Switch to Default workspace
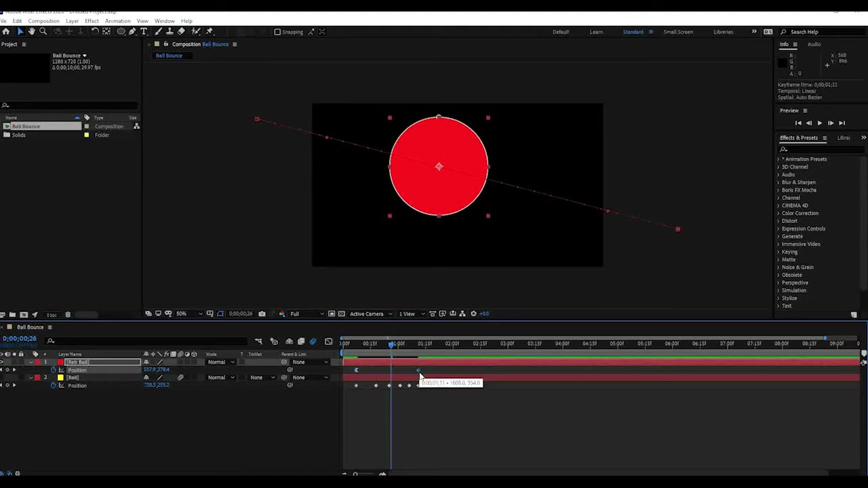 point(561,32)
